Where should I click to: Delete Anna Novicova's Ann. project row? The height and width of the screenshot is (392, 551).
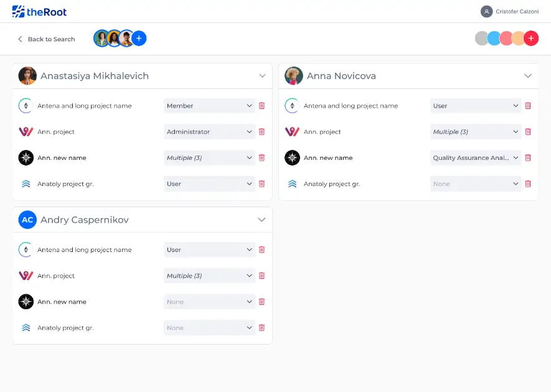[528, 132]
